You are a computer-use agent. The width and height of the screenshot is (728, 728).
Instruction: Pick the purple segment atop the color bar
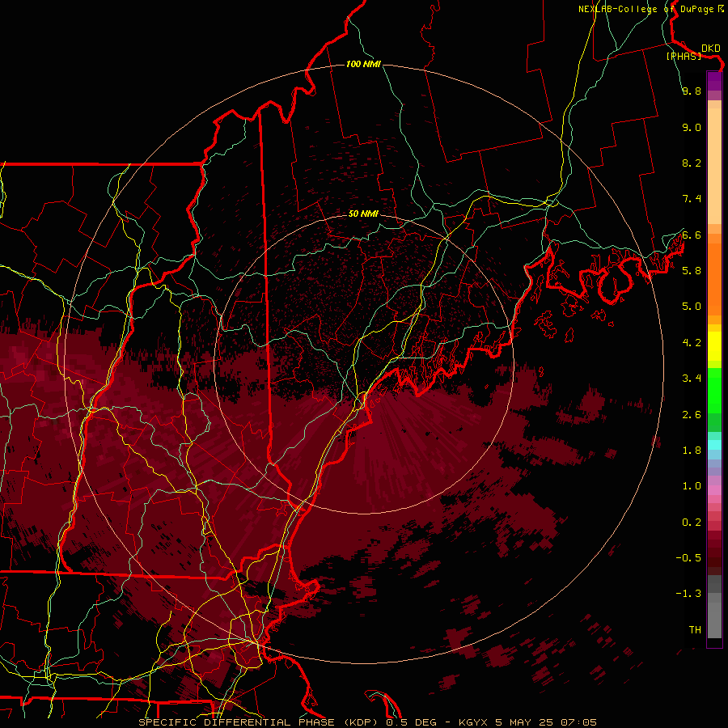tap(714, 81)
